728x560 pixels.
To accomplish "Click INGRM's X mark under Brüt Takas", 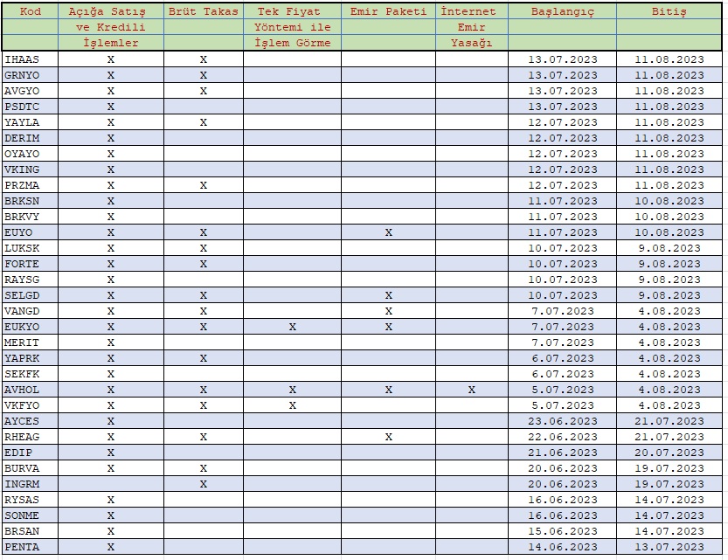I will (203, 484).
